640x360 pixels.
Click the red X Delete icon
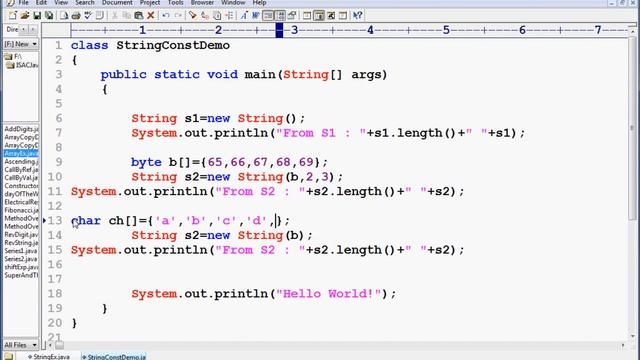click(x=151, y=16)
